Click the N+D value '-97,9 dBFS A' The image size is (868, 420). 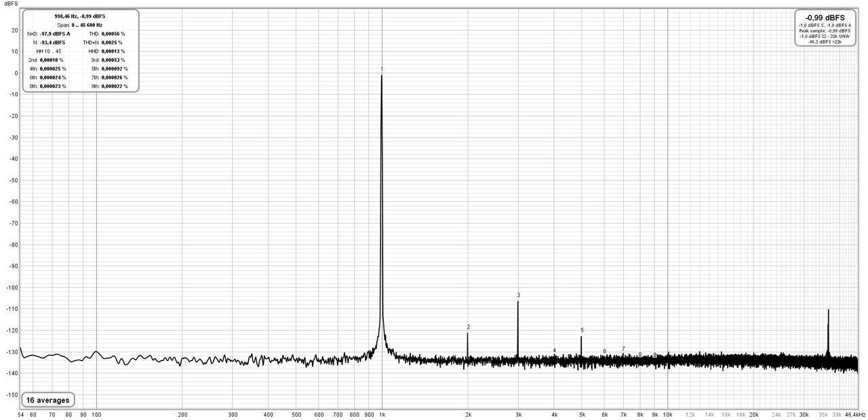tap(55, 33)
